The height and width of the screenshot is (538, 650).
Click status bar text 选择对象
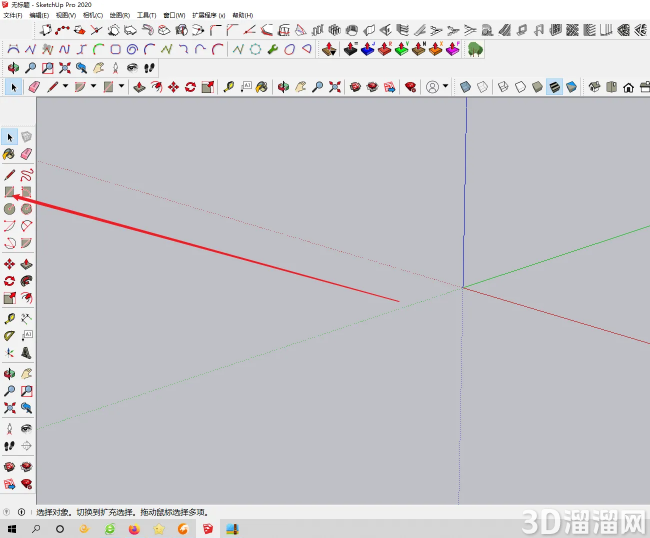[x=52, y=512]
